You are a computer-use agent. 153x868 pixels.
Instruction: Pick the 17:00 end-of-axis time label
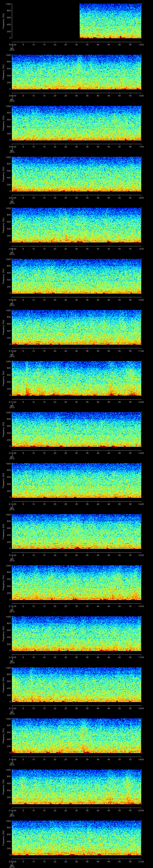point(141,657)
